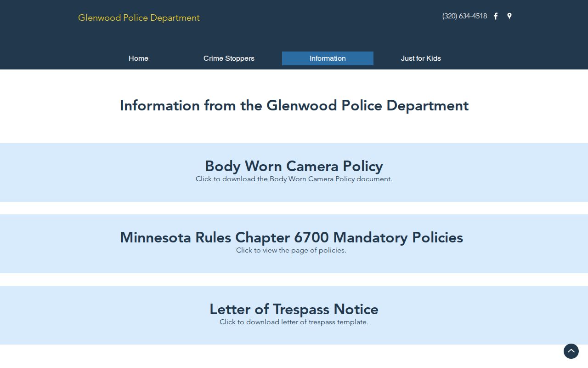Open the Facebook page icon
The width and height of the screenshot is (588, 368).
[496, 16]
